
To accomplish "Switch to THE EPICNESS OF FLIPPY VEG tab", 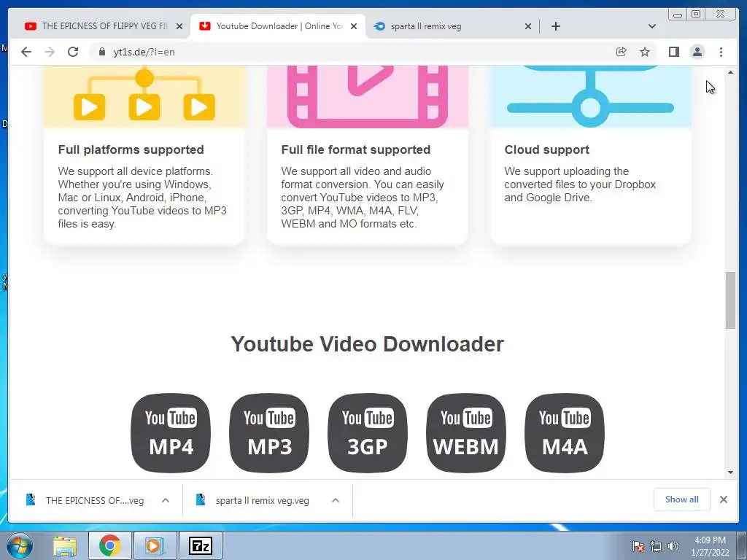I will pos(102,26).
